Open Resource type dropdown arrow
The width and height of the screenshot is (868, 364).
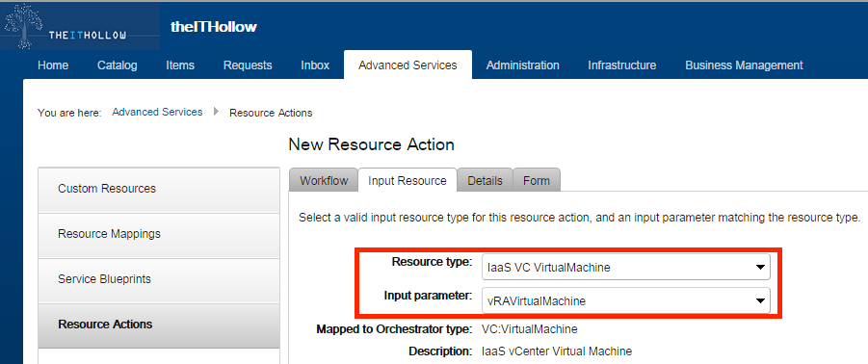pyautogui.click(x=760, y=268)
